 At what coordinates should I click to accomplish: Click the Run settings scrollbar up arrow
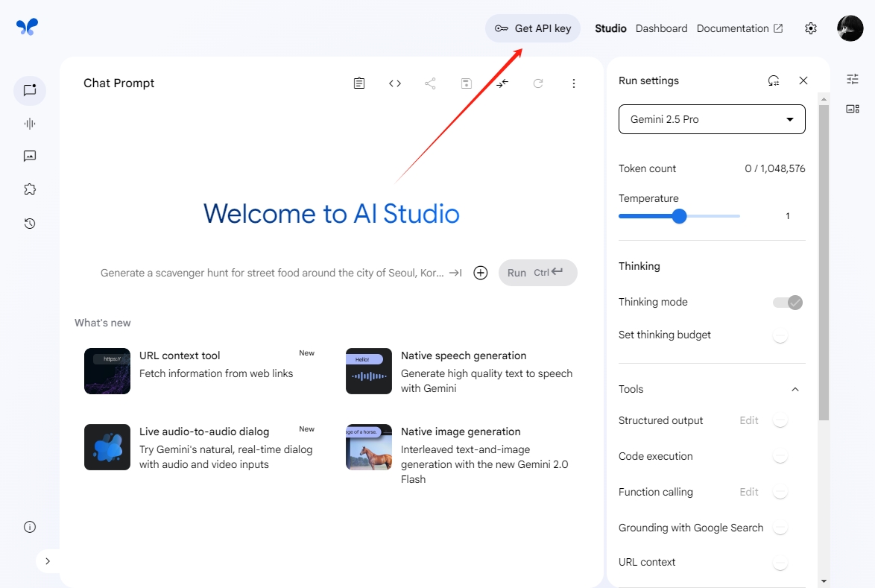(824, 98)
